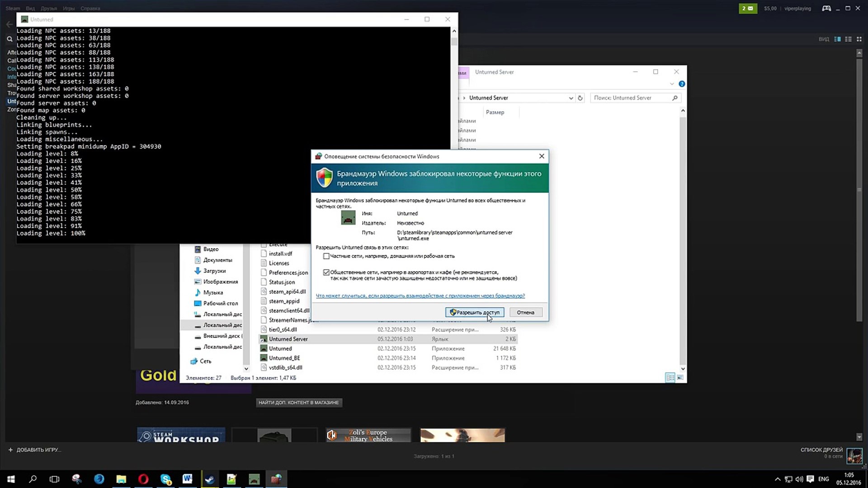Check the private networks checkbox

point(326,256)
